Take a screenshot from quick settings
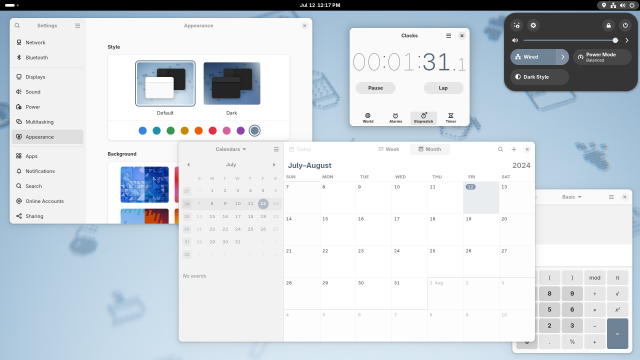The width and height of the screenshot is (640, 360). (x=517, y=25)
